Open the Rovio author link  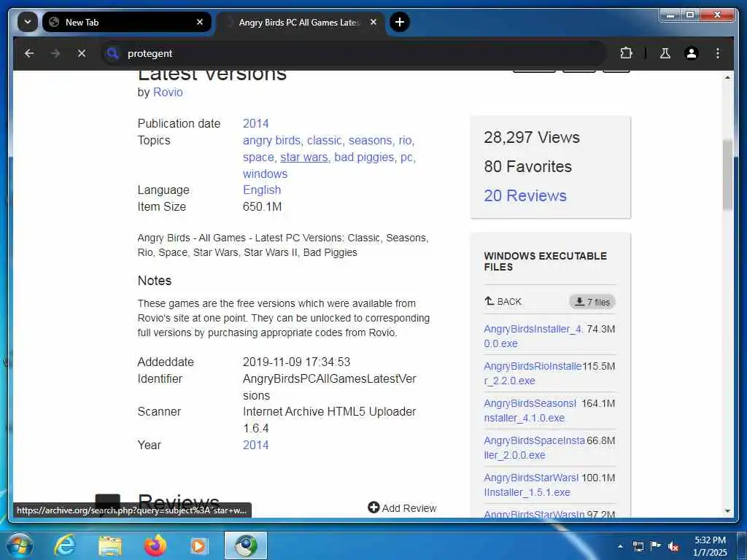(168, 93)
